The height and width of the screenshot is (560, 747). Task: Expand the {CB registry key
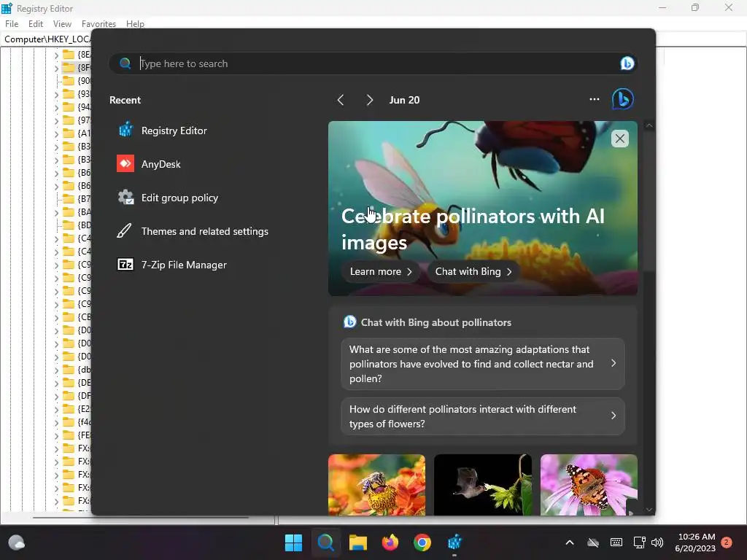(x=56, y=318)
